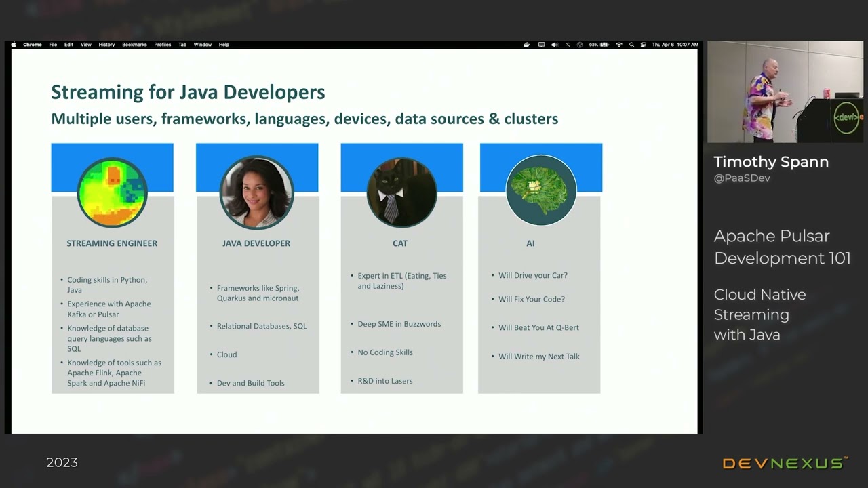Screen dimensions: 868x488
Task: Click the Multiple users, frameworks subtitle
Action: click(x=304, y=119)
